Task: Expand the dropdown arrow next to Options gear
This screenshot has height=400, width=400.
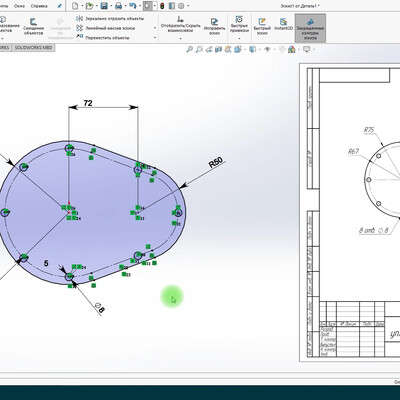Action: pyautogui.click(x=188, y=6)
